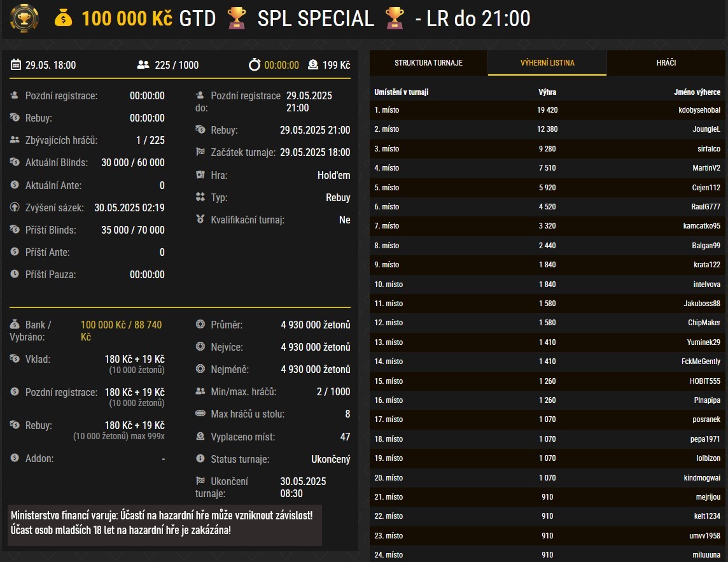Click the money bag icon in title
The image size is (728, 562).
64,18
